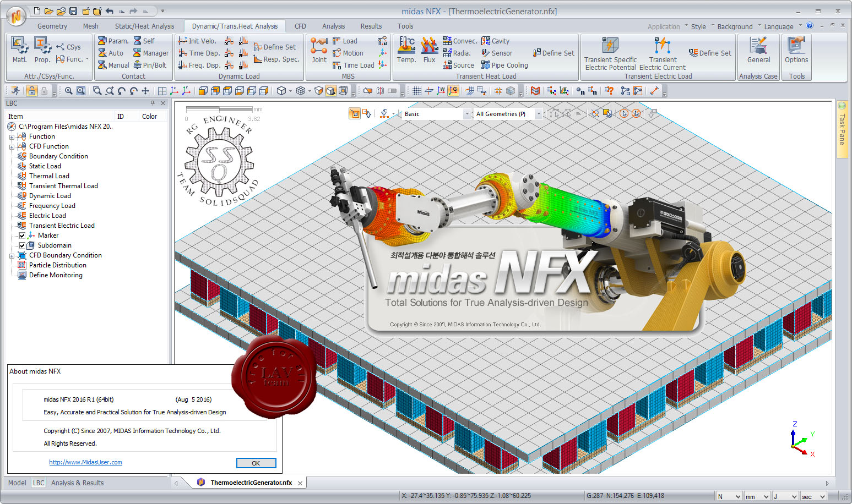
Task: Expand the CFD Boundary Condition node
Action: pyautogui.click(x=12, y=255)
